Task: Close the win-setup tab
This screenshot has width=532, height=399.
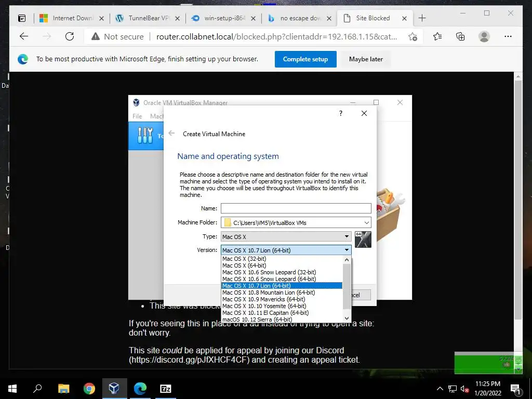Action: 253,18
